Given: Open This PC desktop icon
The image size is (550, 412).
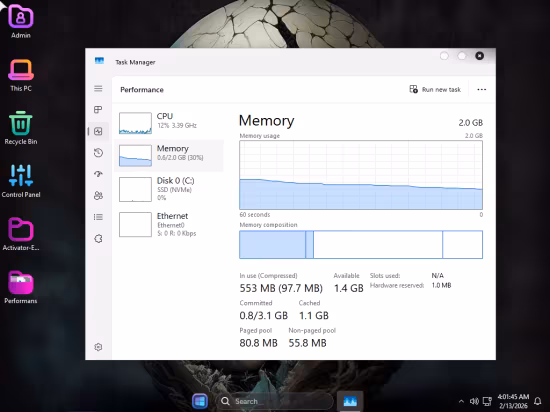Looking at the screenshot, I should point(21,75).
